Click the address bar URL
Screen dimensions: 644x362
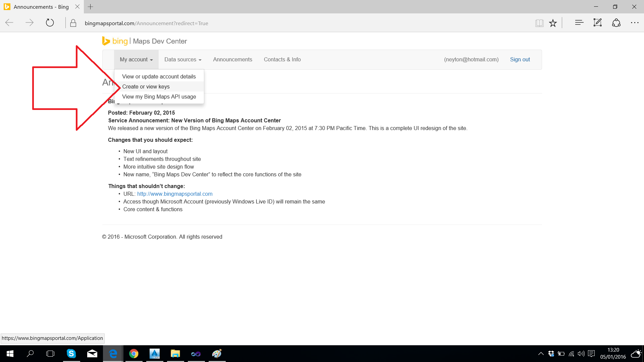[146, 23]
